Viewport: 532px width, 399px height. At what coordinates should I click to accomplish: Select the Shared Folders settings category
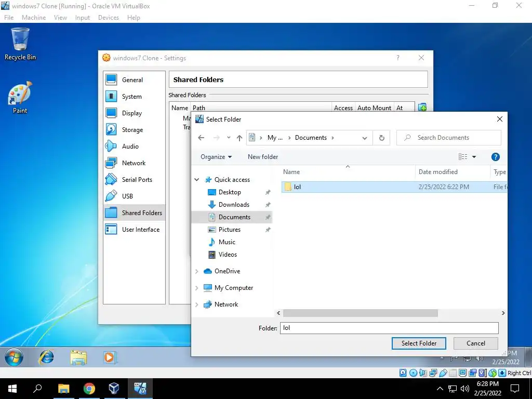134,212
